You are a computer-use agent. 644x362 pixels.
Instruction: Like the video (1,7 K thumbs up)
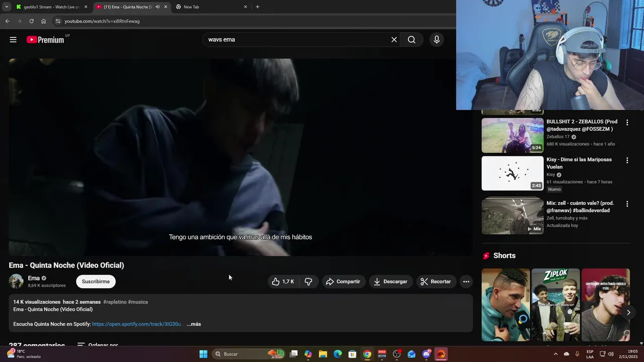coord(283,282)
